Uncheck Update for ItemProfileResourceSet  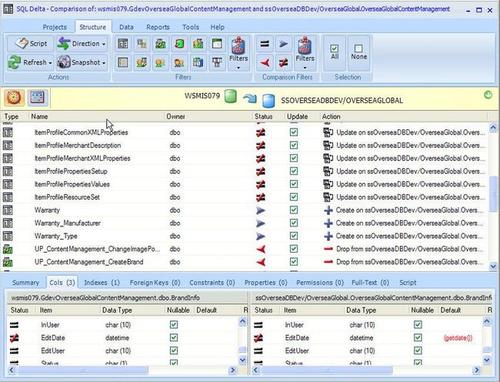click(x=294, y=197)
